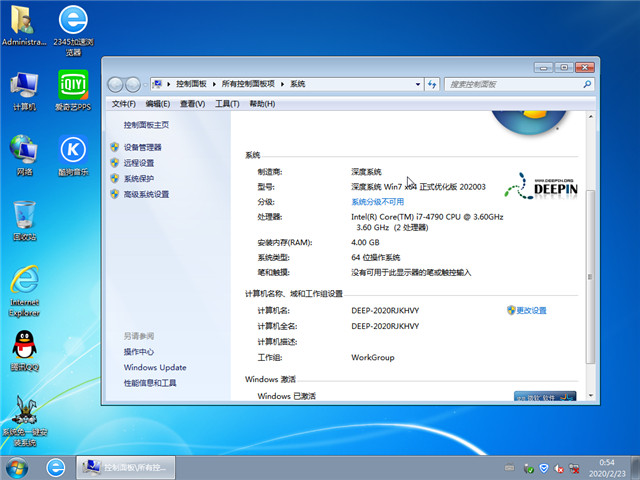This screenshot has height=480, width=640.
Task: Select the WorkGroup value text
Action: click(x=373, y=358)
